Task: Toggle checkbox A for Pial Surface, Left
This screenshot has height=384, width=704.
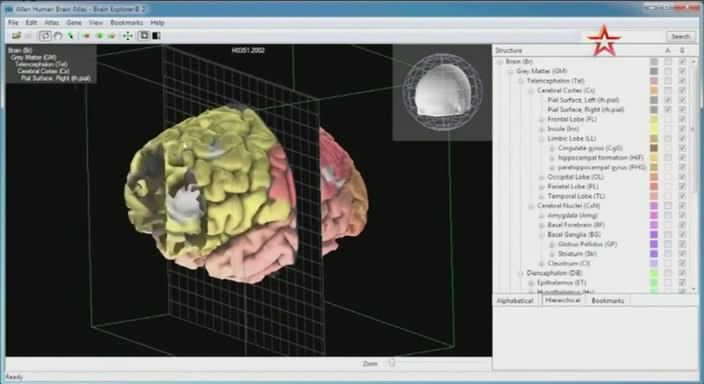Action: pyautogui.click(x=668, y=100)
